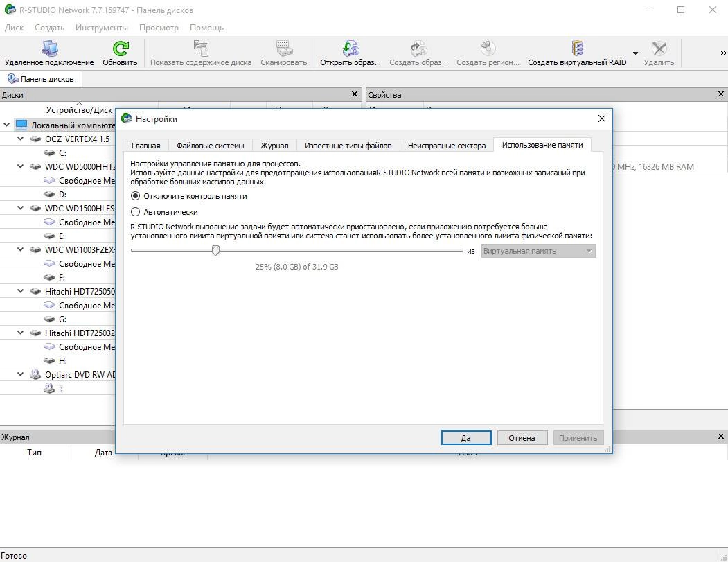Click the drive icon of Hitachi HDT725050
The image size is (728, 562).
[x=35, y=291]
